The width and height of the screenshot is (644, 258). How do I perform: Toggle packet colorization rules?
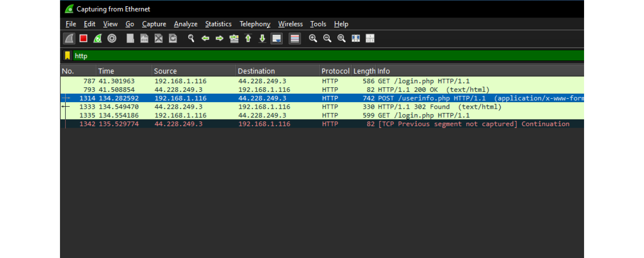(295, 39)
